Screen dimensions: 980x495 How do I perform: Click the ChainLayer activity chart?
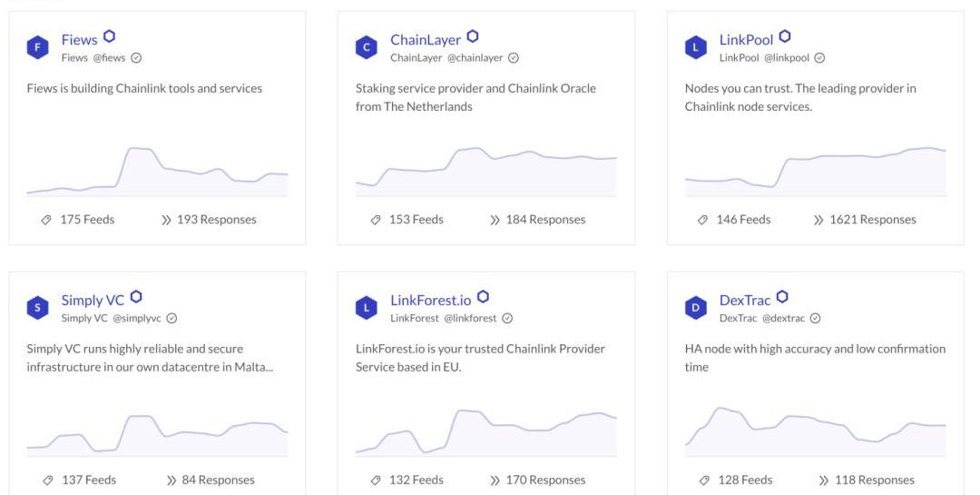click(485, 171)
